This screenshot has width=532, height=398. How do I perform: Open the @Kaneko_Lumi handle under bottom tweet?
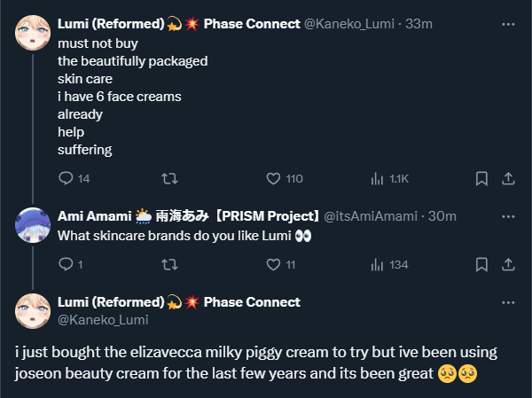tap(103, 320)
